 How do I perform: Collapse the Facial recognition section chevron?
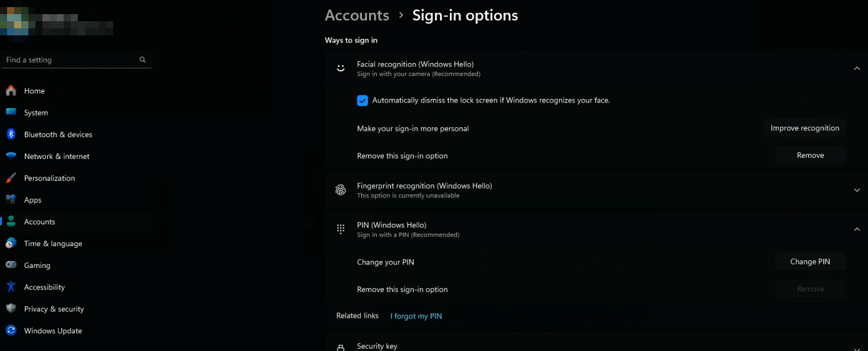click(857, 68)
